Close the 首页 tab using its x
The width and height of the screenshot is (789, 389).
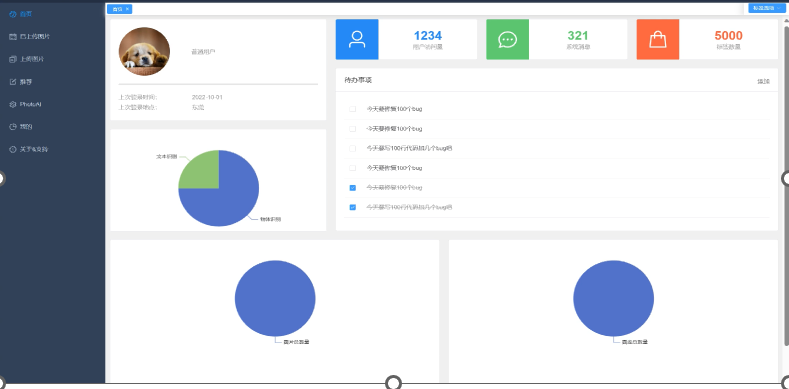pos(127,9)
